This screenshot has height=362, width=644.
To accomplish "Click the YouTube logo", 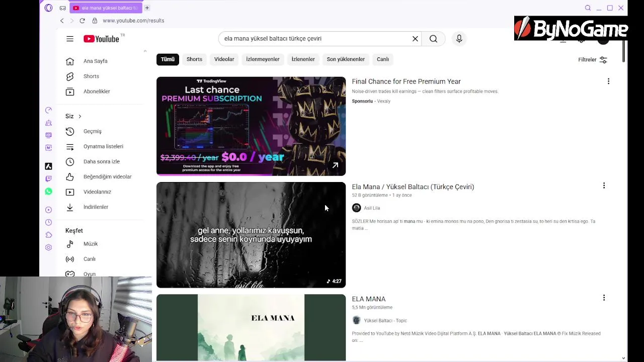I will (101, 39).
